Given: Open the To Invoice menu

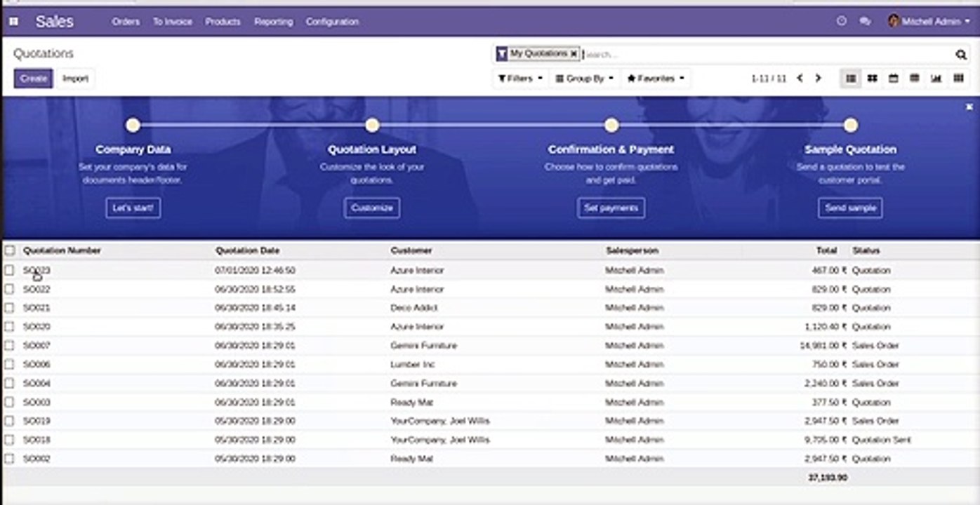Looking at the screenshot, I should [x=173, y=22].
